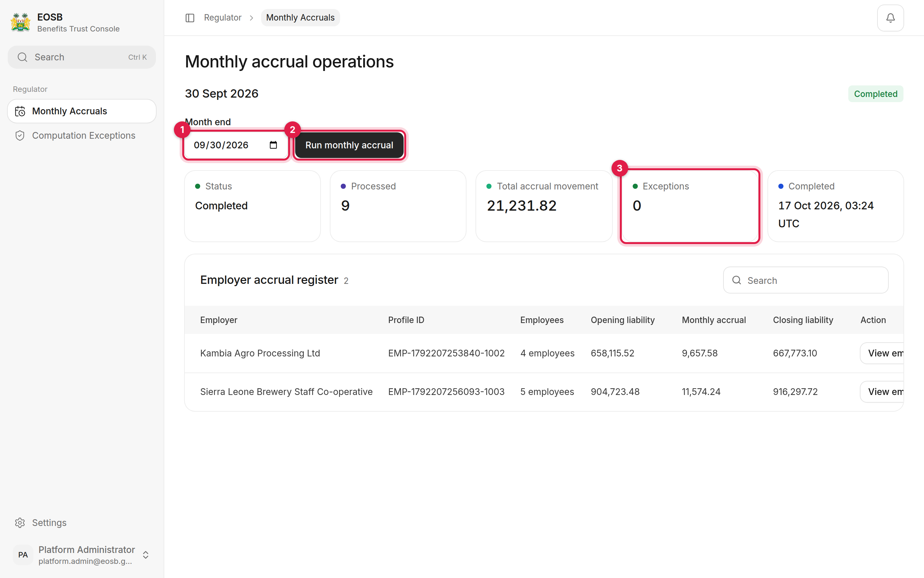This screenshot has height=578, width=924.
Task: View employees for Sierra Leone Brewery Staff Co-operative
Action: (x=882, y=392)
